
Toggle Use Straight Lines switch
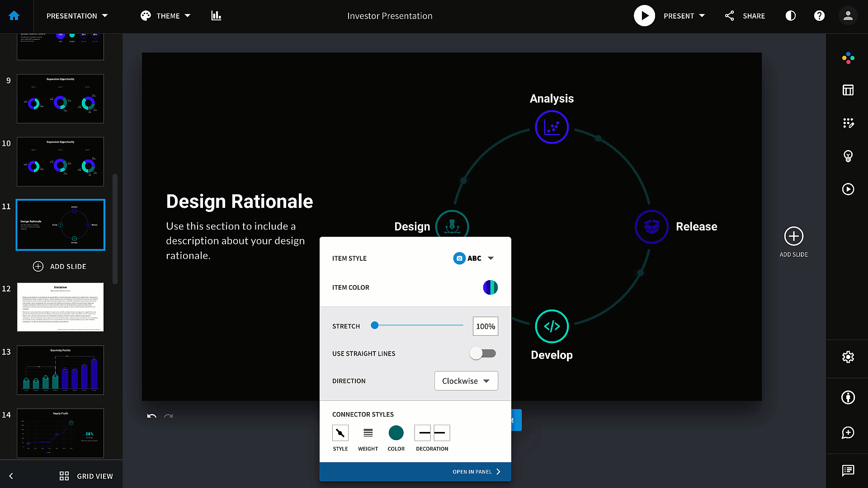click(483, 353)
